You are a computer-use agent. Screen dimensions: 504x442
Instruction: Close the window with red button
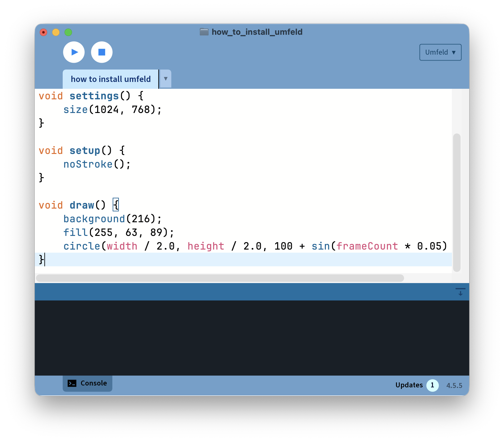tap(43, 32)
